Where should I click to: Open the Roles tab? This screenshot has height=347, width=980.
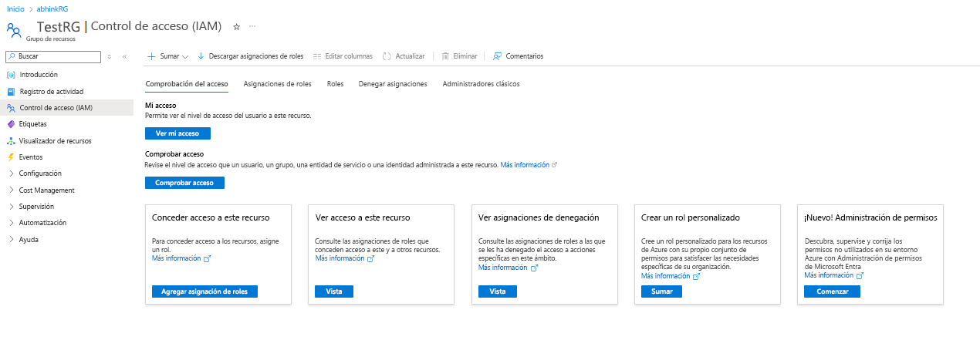click(x=335, y=84)
